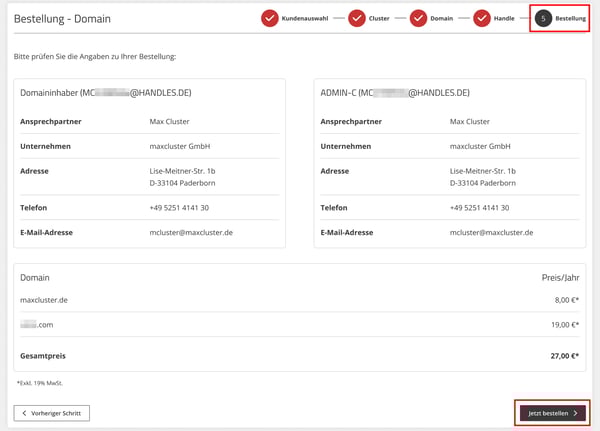
Task: Click Max Cluster in ADMIN-C card
Action: (470, 121)
